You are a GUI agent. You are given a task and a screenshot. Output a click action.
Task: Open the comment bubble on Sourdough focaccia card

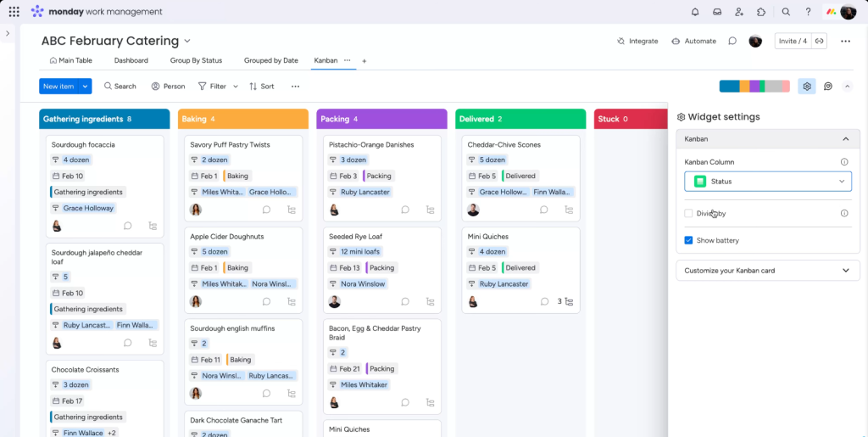pos(128,226)
